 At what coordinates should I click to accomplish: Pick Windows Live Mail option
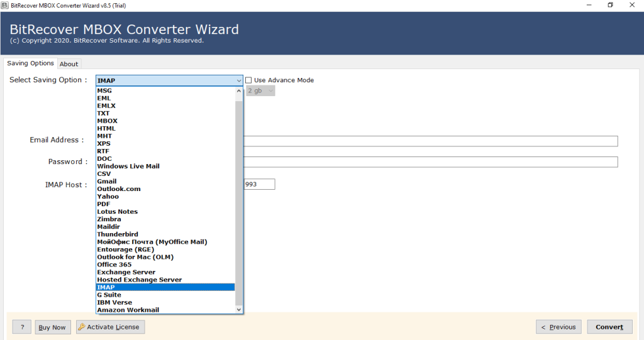(165, 167)
